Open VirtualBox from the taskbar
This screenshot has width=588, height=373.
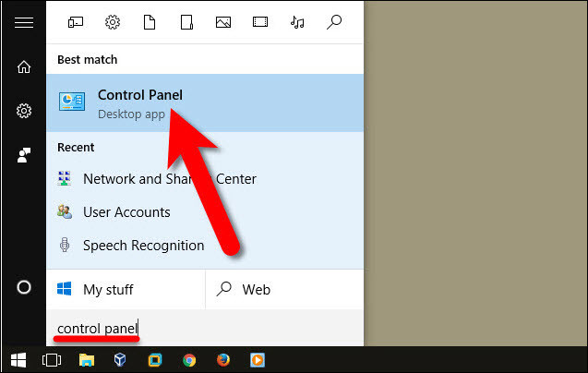[120, 360]
